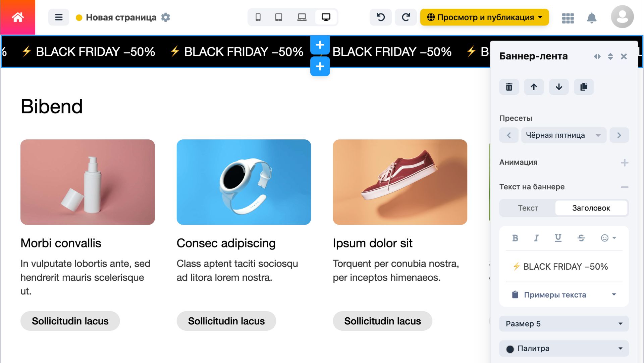This screenshot has width=644, height=363.
Task: Open the Чёрная пятница presets dropdown
Action: point(563,135)
